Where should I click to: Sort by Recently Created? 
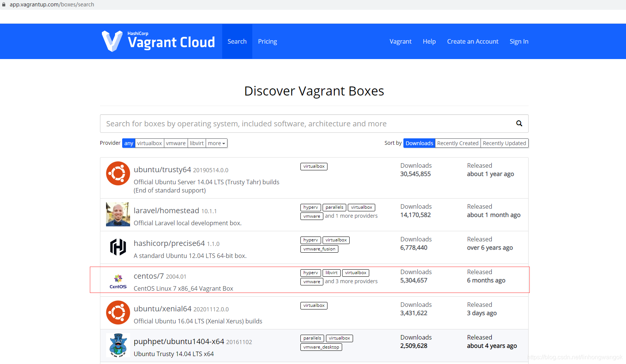click(x=458, y=143)
